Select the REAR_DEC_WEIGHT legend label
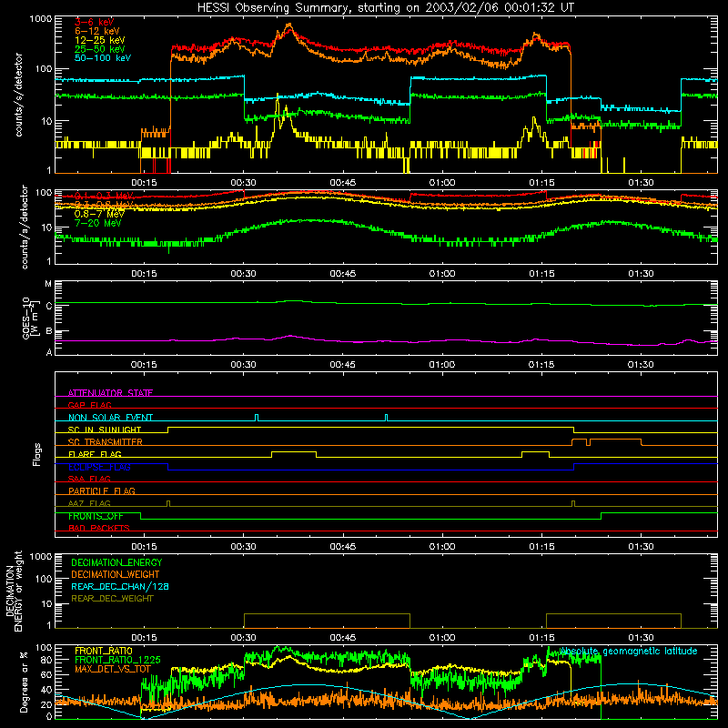 (112, 599)
